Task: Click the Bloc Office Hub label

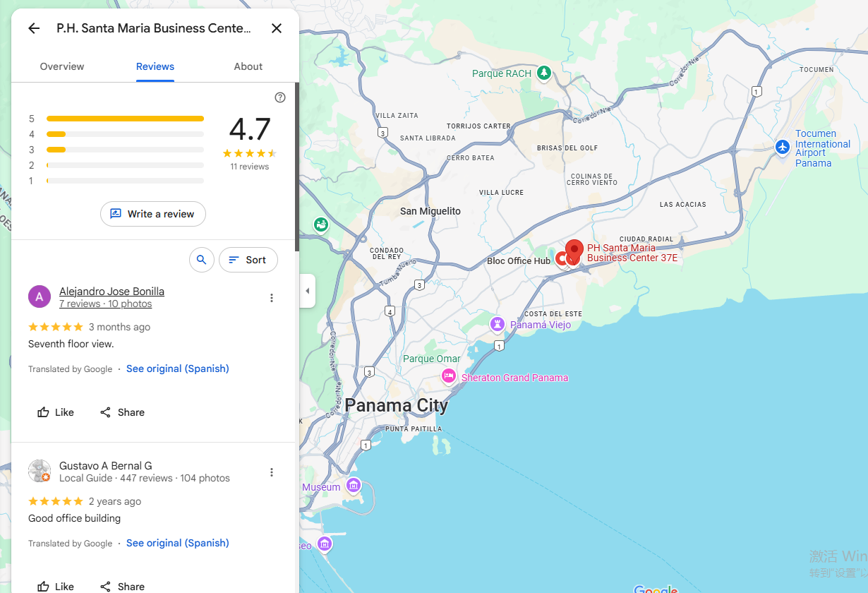Action: (x=519, y=261)
